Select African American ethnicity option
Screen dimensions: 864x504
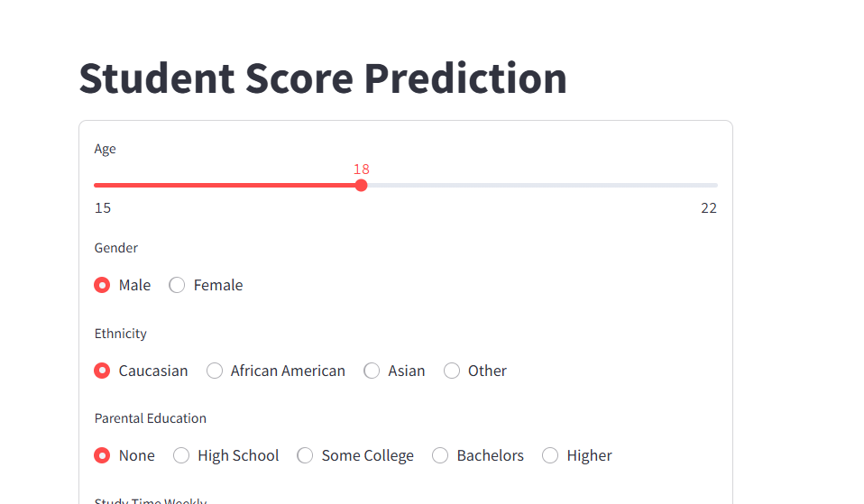click(x=215, y=371)
